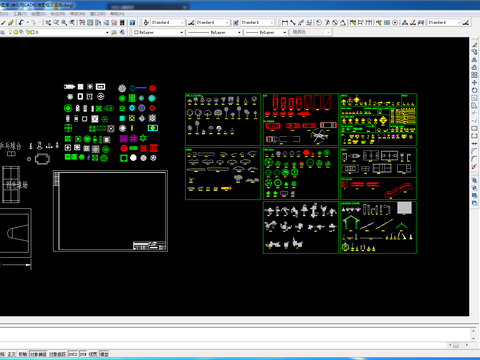Toggle the 正交 (Ortho) status bar button
Screen dimensions: 480x360
pos(11,354)
